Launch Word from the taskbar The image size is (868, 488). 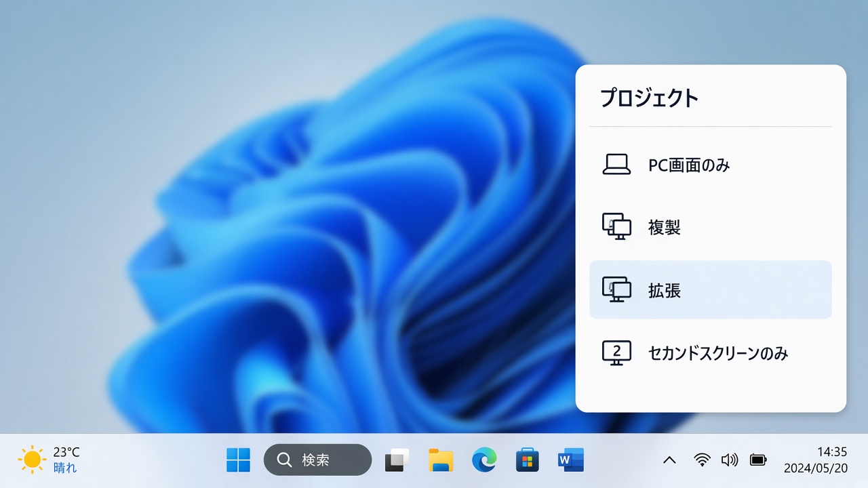(570, 460)
